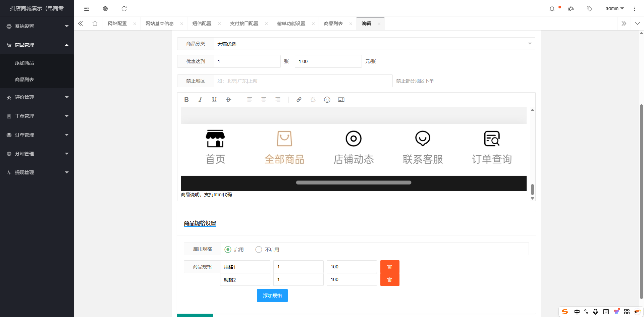
Task: Switch to the 商品列表 tab
Action: click(x=334, y=23)
